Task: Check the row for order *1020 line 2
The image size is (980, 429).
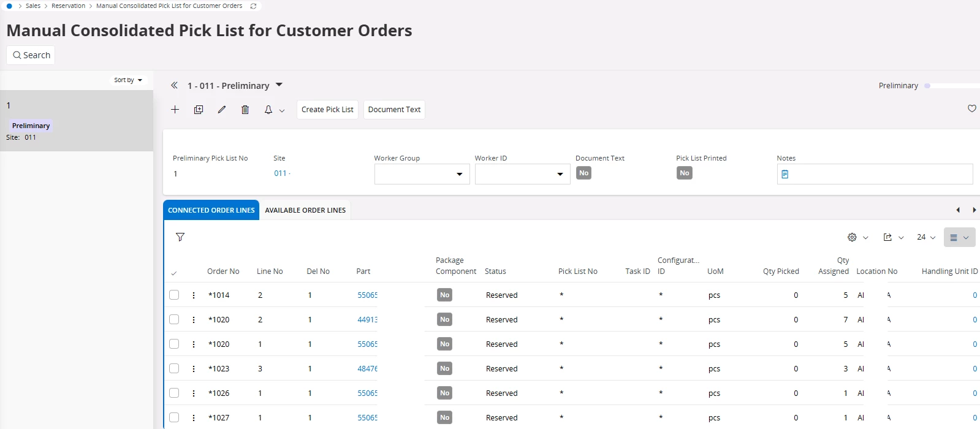Action: coord(174,319)
